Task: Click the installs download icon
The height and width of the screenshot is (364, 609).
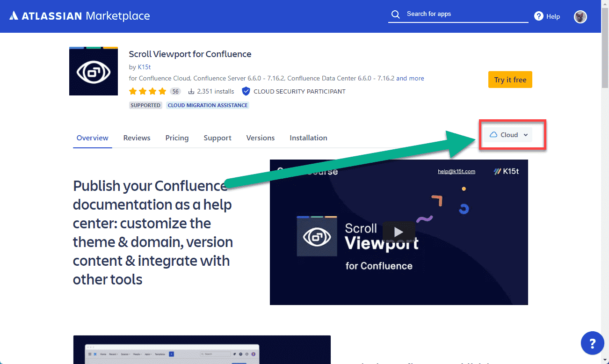Action: click(191, 91)
